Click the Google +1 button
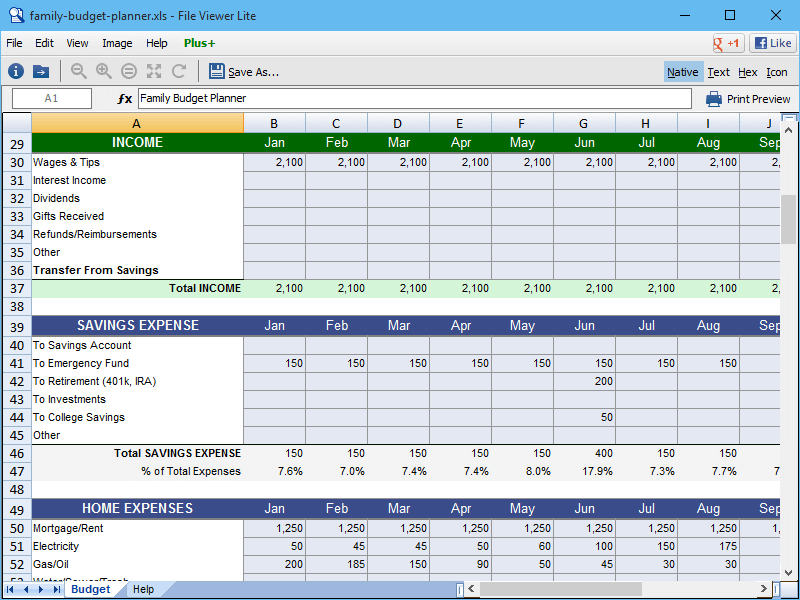Image resolution: width=800 pixels, height=600 pixels. click(727, 43)
